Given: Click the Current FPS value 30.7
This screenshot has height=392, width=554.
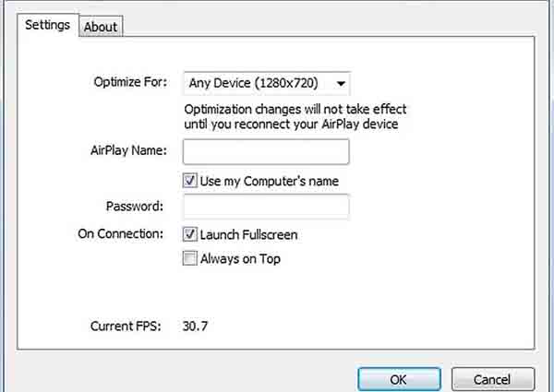Looking at the screenshot, I should (198, 326).
